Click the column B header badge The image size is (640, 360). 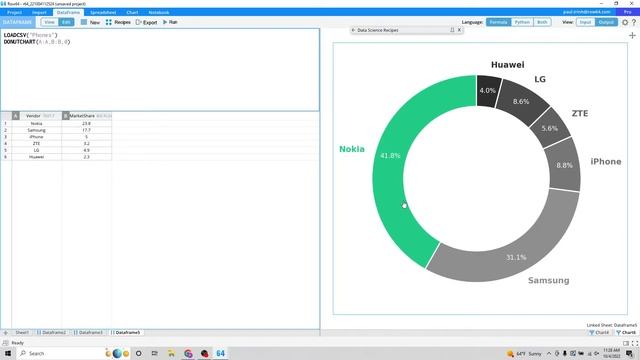tap(65, 116)
